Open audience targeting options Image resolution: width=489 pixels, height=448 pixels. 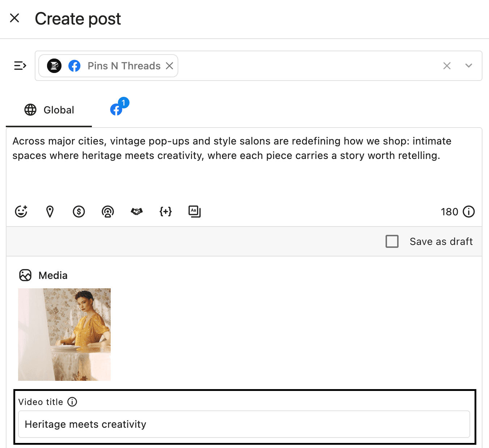coord(108,211)
